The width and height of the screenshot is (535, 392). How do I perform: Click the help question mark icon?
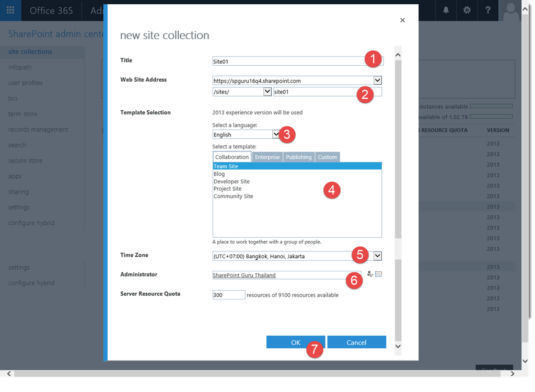coord(488,10)
